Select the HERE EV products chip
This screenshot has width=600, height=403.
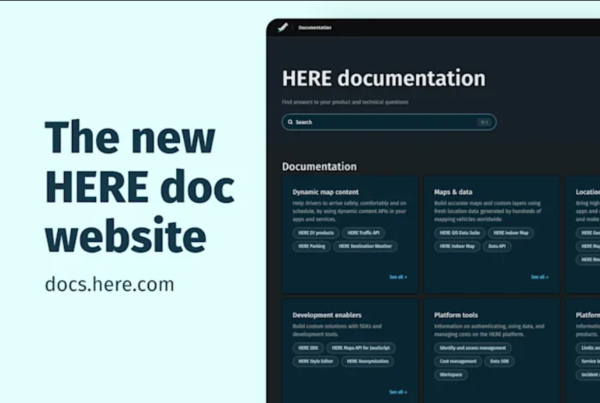pyautogui.click(x=313, y=232)
